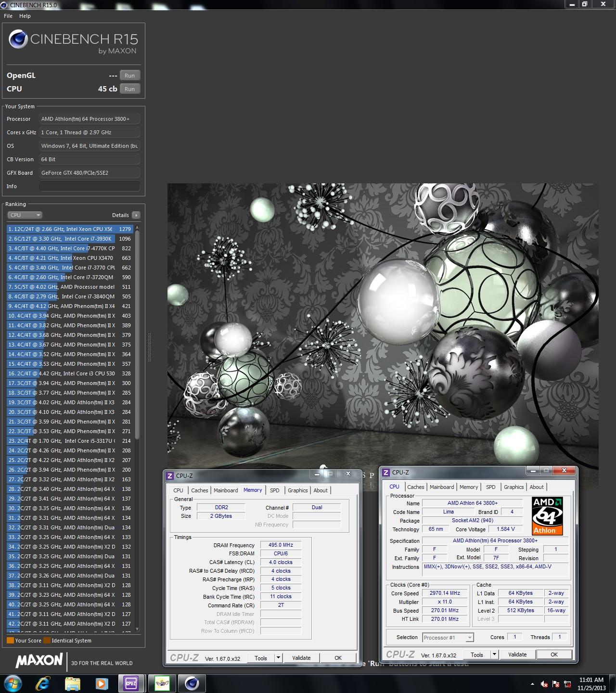Select ranking row 16 Intel Core i3 328

coord(70,373)
